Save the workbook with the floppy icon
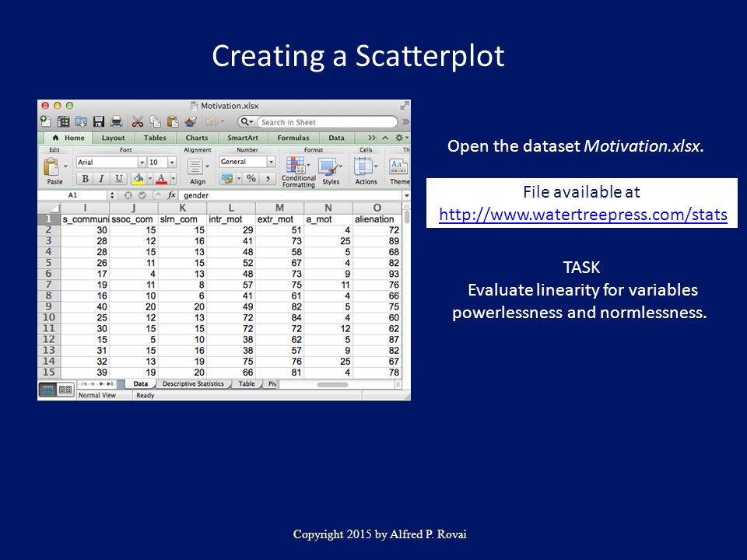Viewport: 747px width, 560px height. click(99, 121)
